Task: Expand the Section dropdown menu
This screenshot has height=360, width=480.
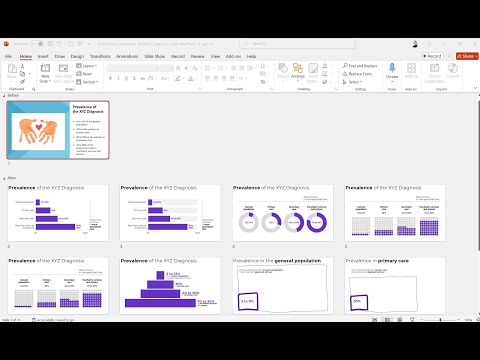Action: pyautogui.click(x=87, y=82)
